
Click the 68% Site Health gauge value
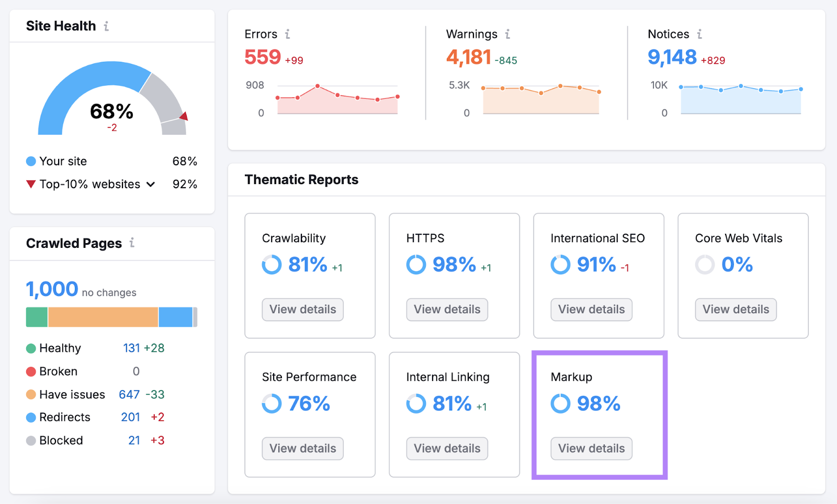tap(111, 111)
